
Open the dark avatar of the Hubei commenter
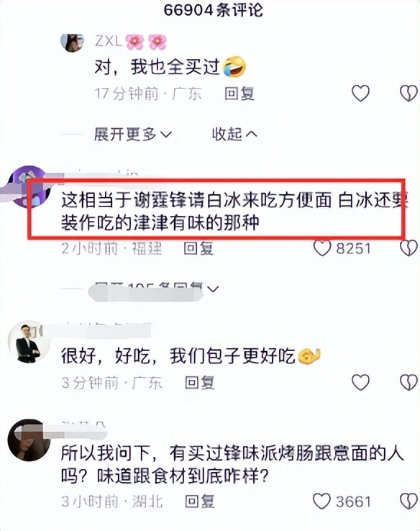click(x=29, y=440)
